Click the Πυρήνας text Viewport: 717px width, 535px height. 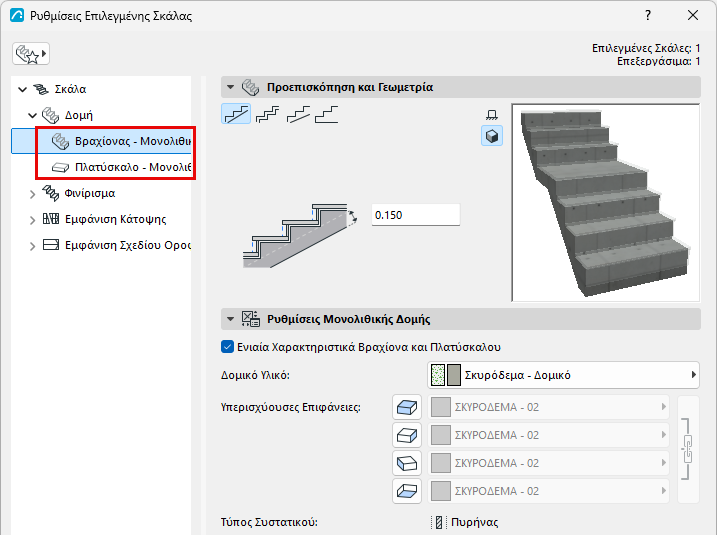click(475, 522)
